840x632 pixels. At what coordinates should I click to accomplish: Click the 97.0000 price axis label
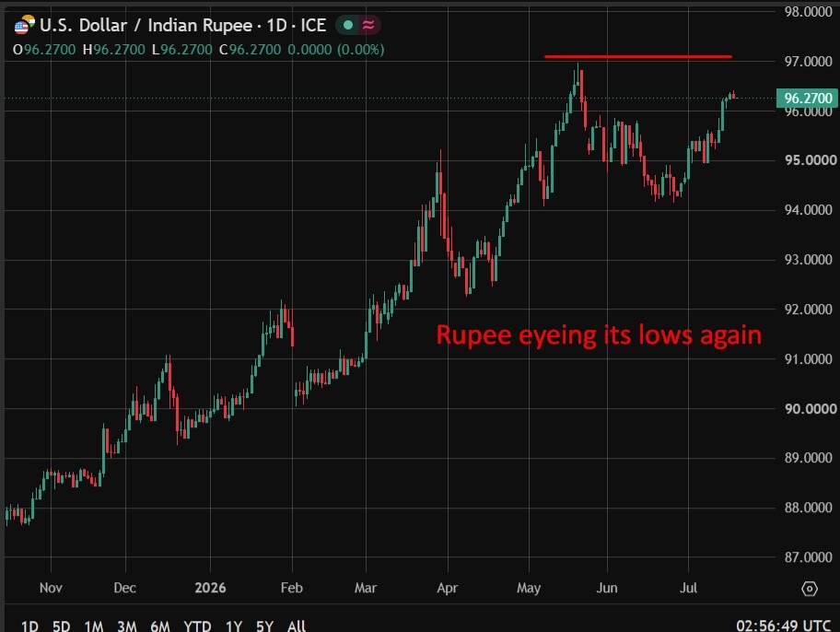(808, 62)
